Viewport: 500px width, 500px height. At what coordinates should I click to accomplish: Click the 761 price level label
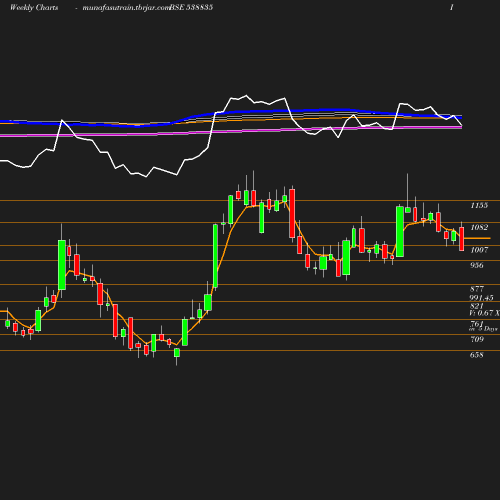click(x=477, y=323)
